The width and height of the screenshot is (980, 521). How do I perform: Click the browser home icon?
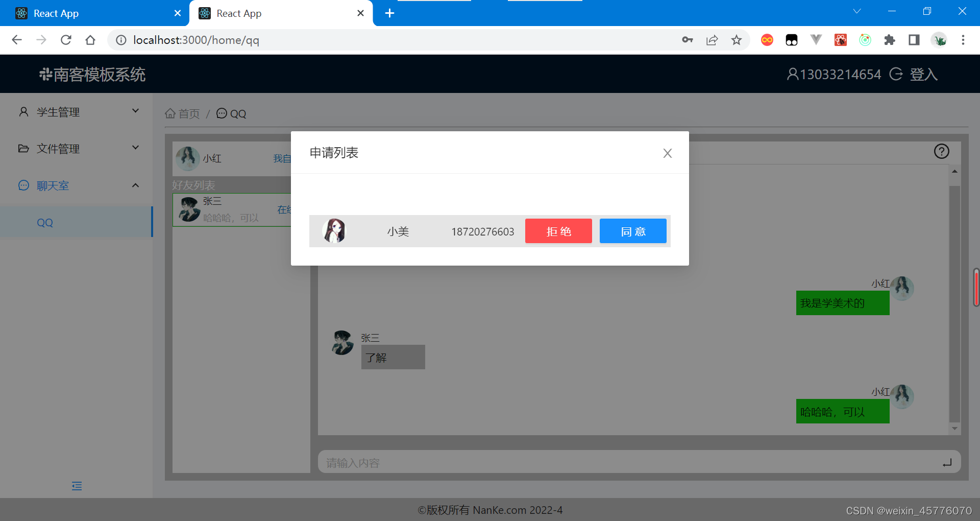pos(90,40)
